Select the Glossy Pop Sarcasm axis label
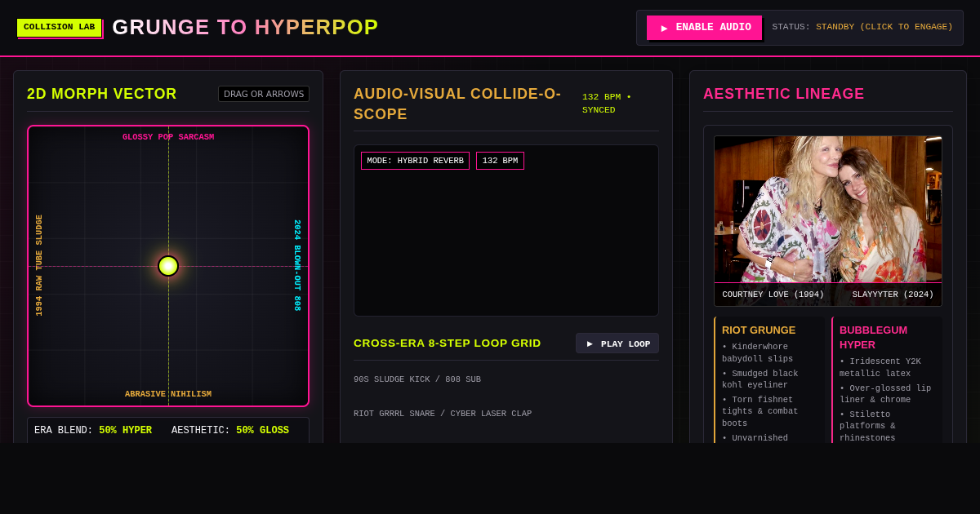 (168, 137)
